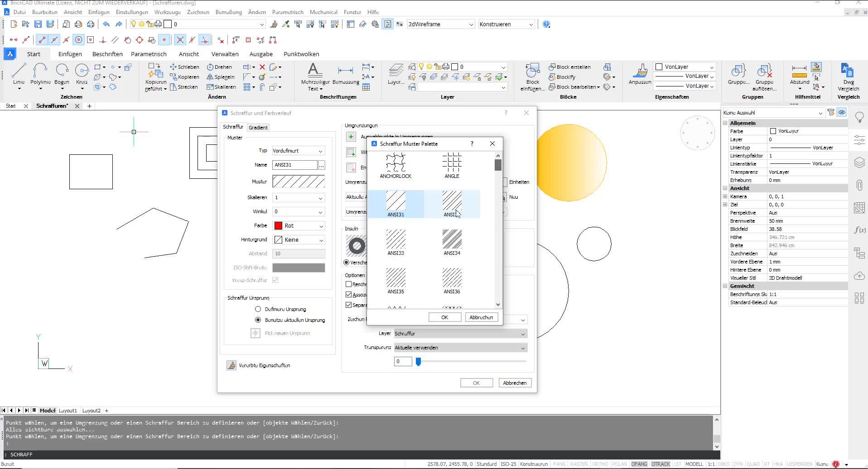868x469 pixels.
Task: Open the Einfügen ribbon tab
Action: coord(70,54)
